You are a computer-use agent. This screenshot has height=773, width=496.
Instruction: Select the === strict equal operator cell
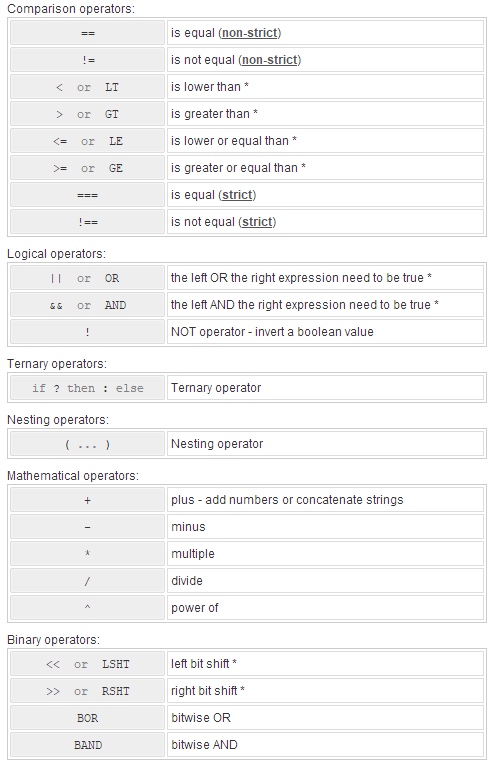point(87,195)
